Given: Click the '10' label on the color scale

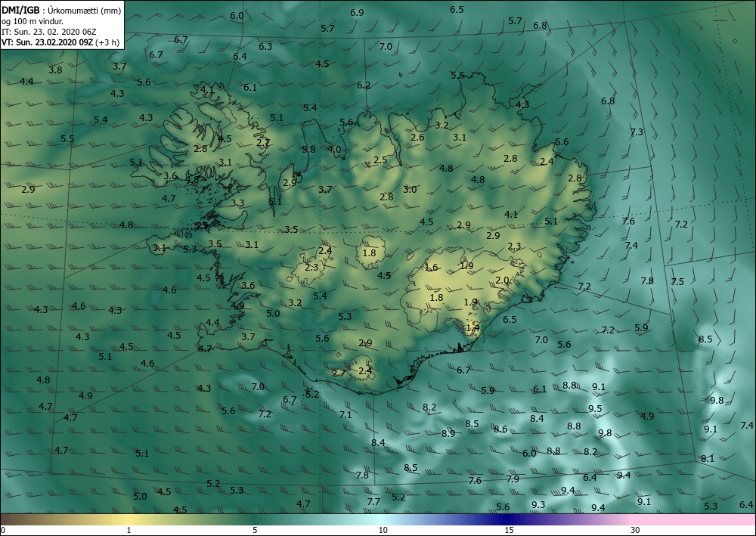Looking at the screenshot, I should 383,531.
